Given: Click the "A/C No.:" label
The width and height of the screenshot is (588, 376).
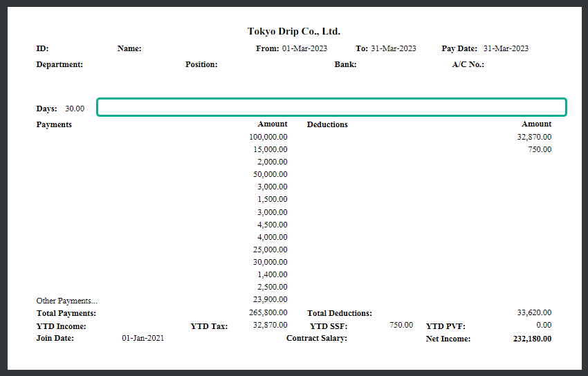Looking at the screenshot, I should pyautogui.click(x=468, y=64).
